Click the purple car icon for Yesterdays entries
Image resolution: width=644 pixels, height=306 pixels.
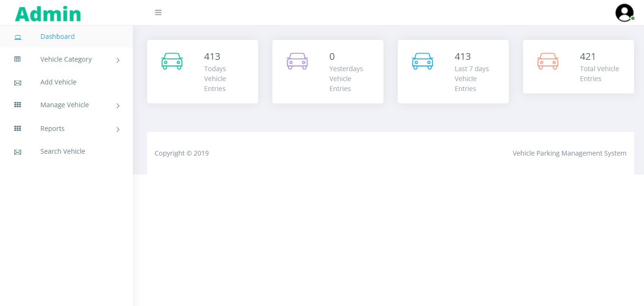coord(297,61)
